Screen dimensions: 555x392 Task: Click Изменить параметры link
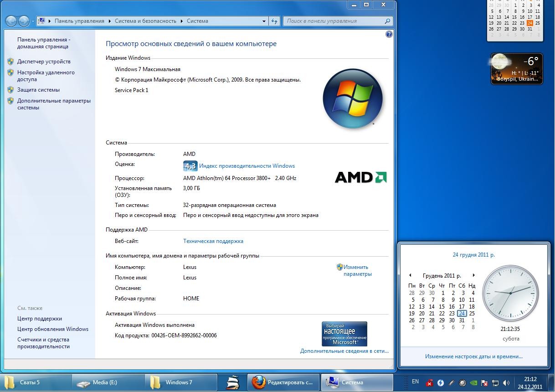click(x=358, y=271)
